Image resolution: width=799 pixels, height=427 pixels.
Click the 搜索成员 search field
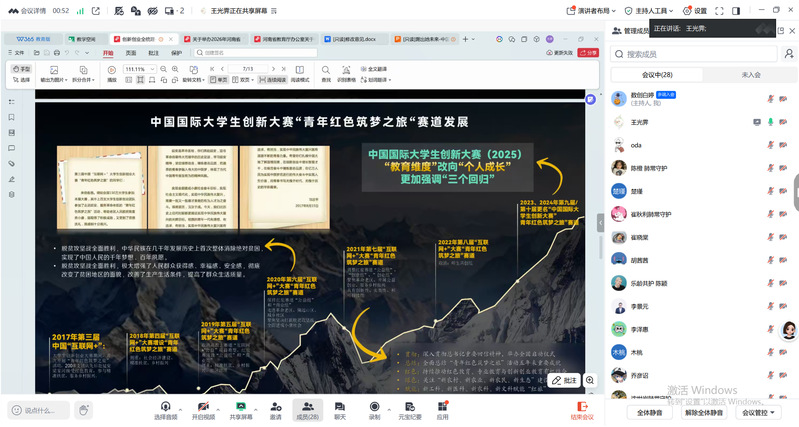(x=694, y=54)
